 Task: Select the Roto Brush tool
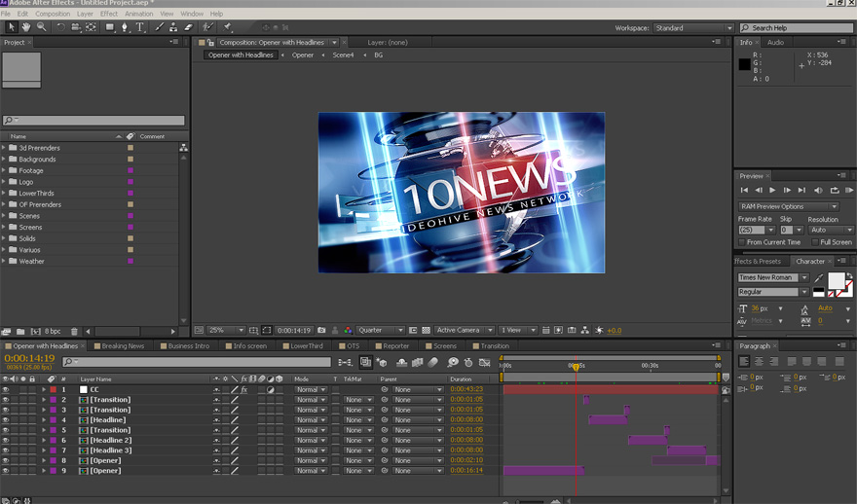pos(207,26)
